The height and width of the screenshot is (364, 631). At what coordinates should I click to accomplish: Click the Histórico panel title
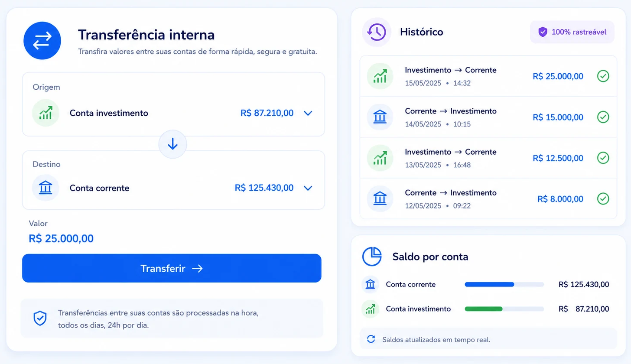[422, 32]
